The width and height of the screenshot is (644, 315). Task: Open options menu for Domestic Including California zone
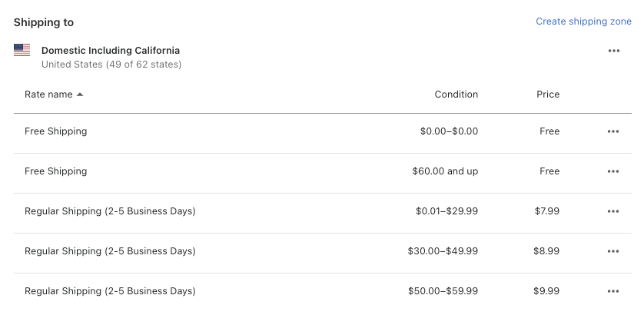pyautogui.click(x=613, y=51)
